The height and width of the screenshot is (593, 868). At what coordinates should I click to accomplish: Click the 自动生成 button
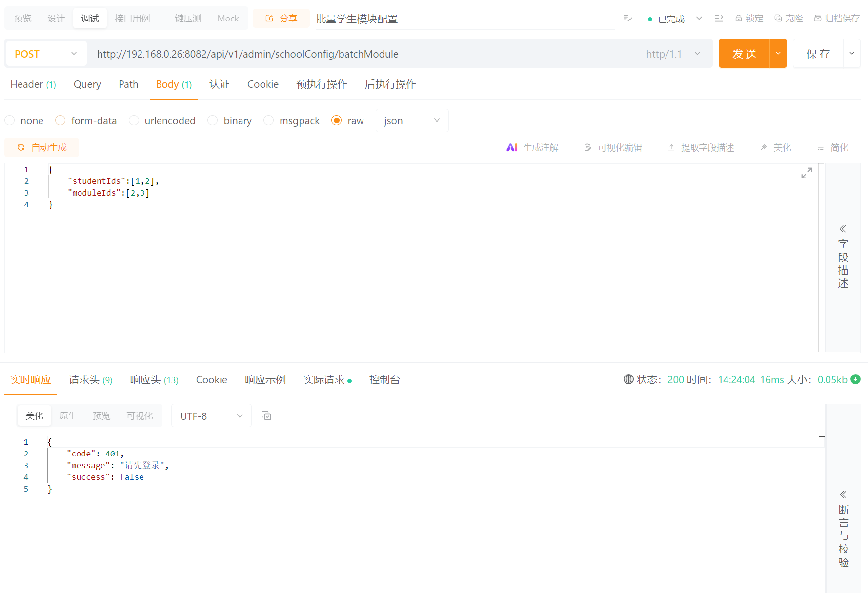[41, 147]
